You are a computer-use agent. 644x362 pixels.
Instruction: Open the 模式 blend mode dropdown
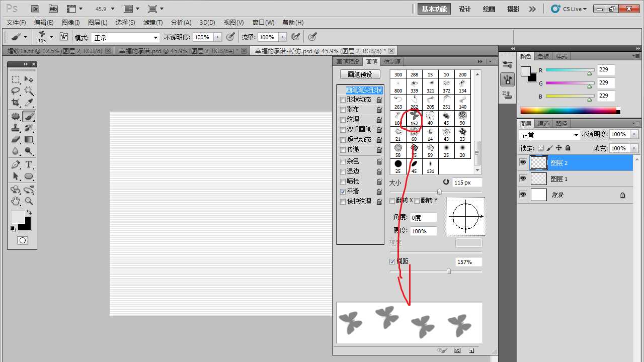pos(126,38)
